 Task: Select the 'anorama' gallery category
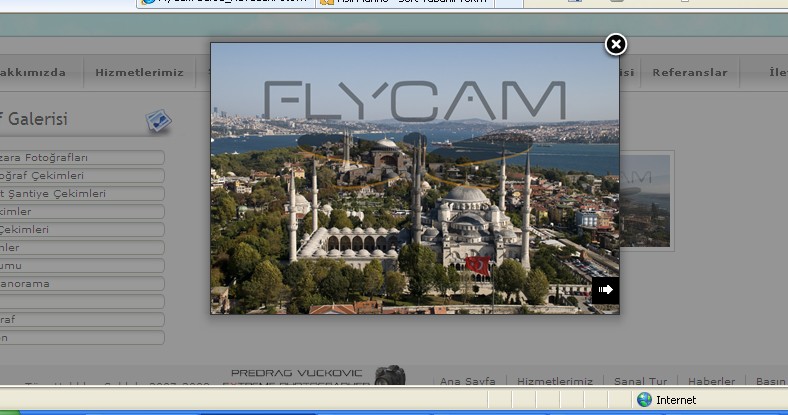tap(82, 284)
